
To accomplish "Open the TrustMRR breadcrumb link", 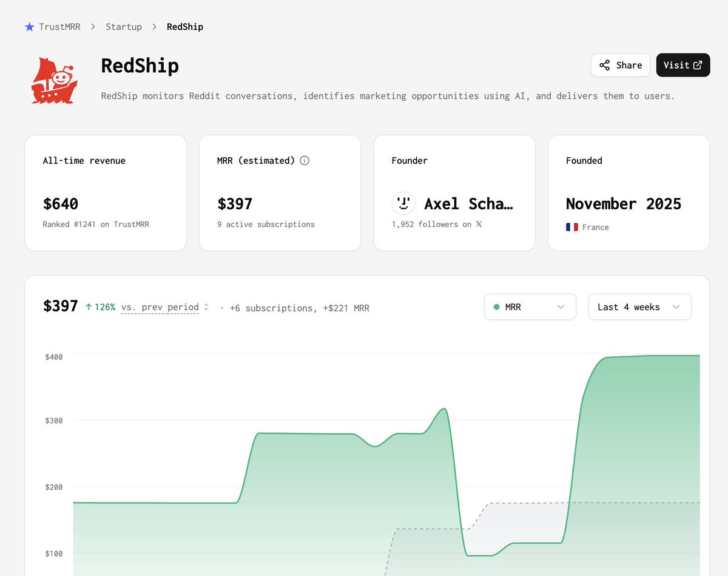I will pyautogui.click(x=60, y=27).
